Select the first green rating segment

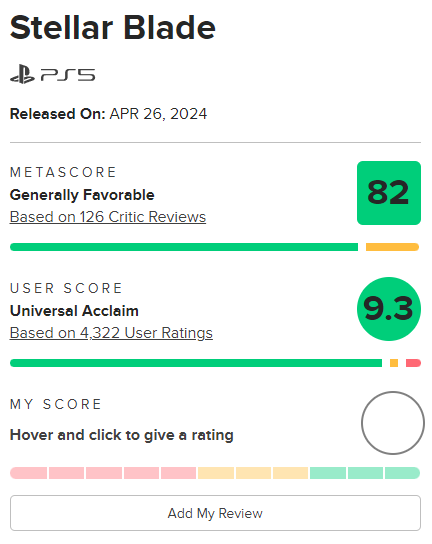coord(328,473)
